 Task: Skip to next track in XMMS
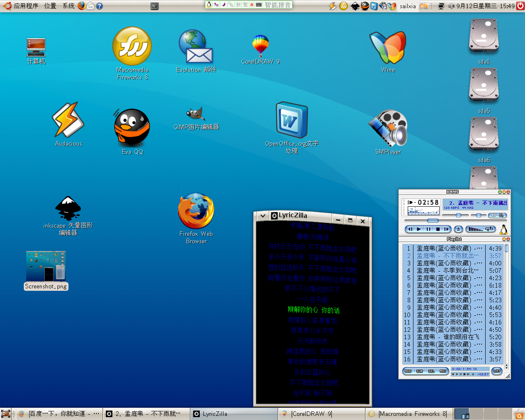[x=447, y=229]
